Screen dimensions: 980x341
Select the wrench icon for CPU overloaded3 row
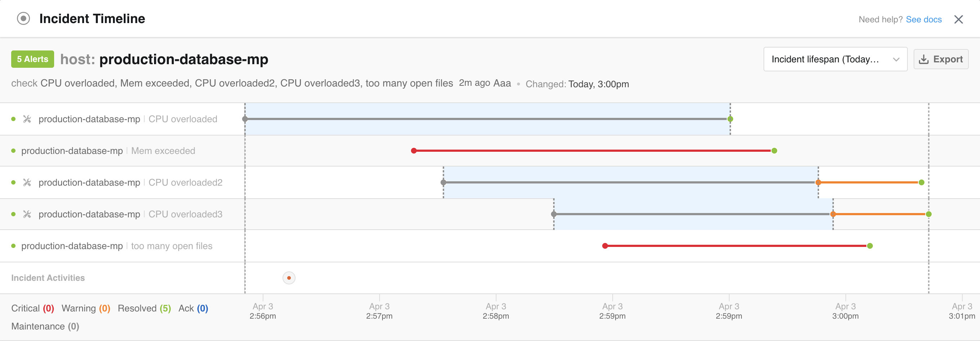click(x=27, y=214)
